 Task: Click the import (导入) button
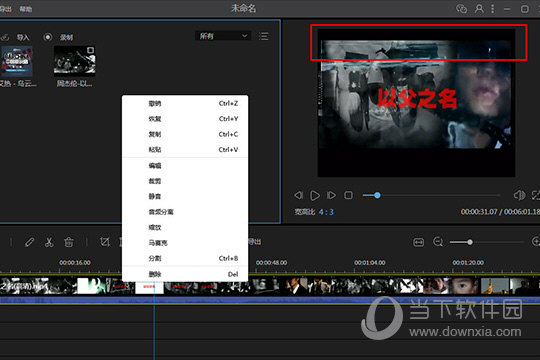click(x=16, y=37)
